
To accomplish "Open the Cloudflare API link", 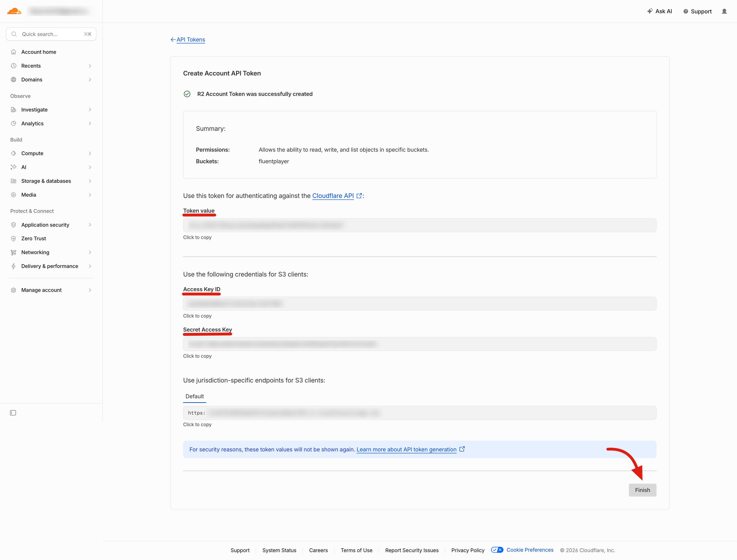I will [333, 196].
